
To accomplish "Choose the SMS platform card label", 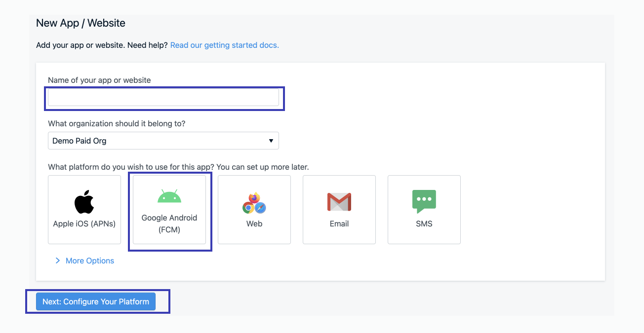I will [424, 223].
